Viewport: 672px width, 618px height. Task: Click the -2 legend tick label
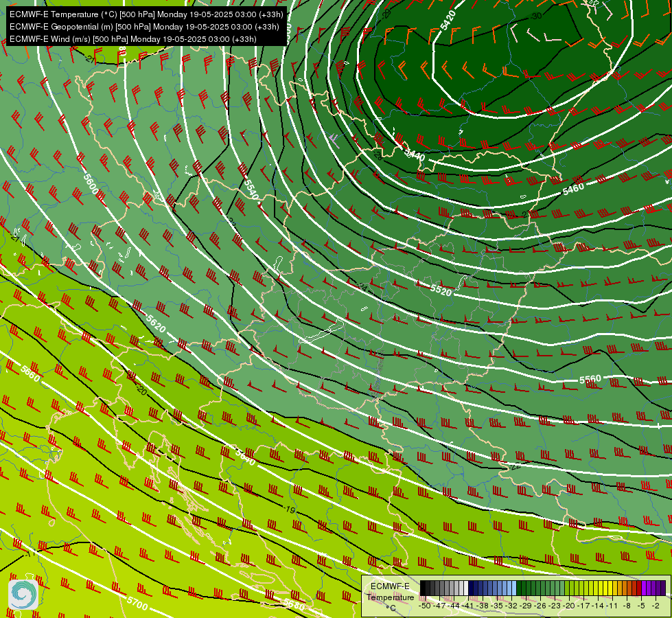(x=656, y=606)
